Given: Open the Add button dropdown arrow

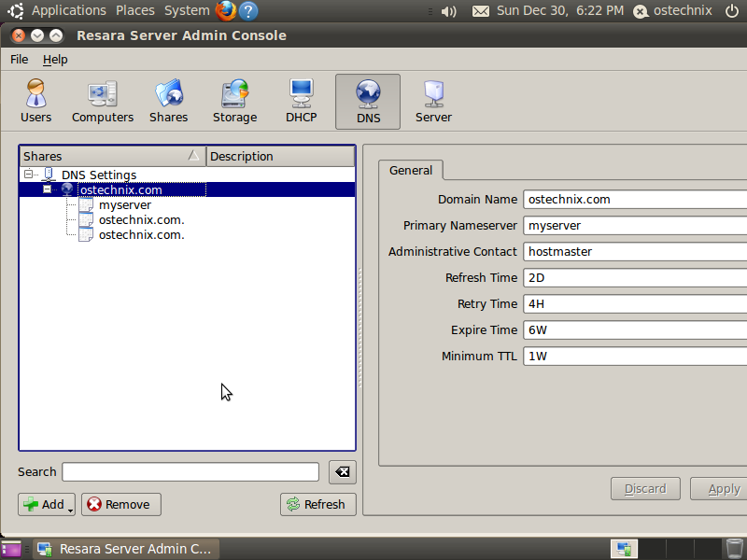Looking at the screenshot, I should [x=71, y=510].
